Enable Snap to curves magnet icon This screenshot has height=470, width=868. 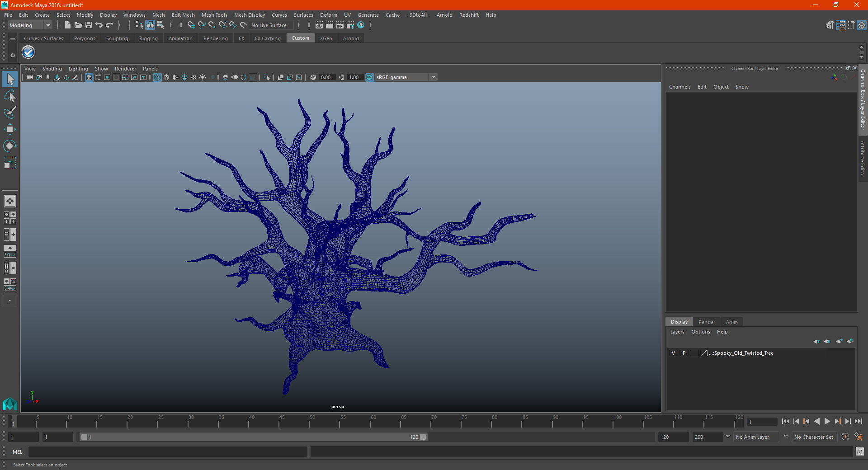pos(202,25)
